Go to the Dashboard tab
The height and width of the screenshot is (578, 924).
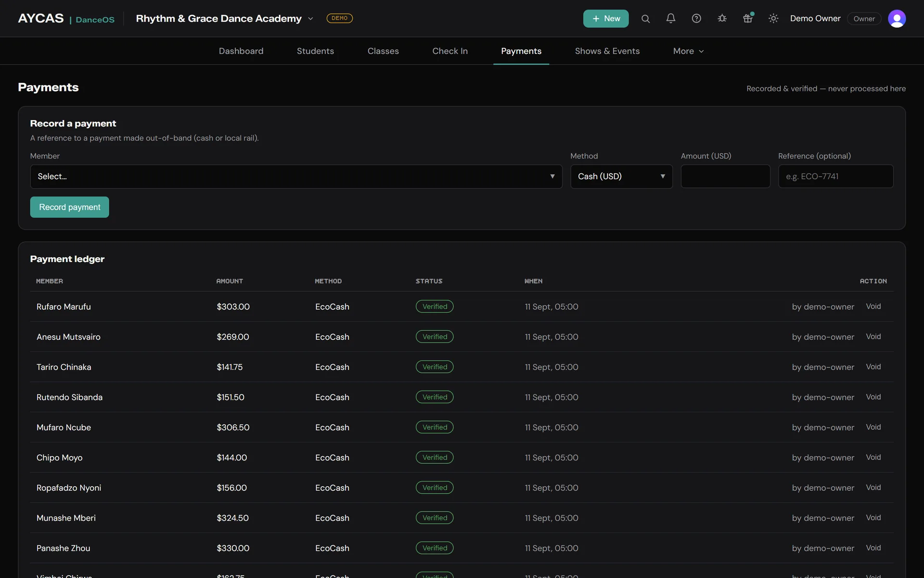(x=241, y=51)
